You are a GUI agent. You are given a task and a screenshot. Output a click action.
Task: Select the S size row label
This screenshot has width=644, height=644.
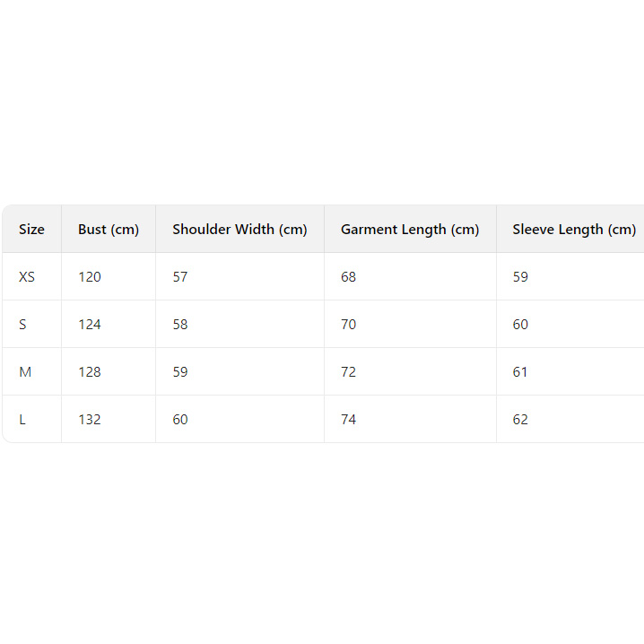pos(23,325)
